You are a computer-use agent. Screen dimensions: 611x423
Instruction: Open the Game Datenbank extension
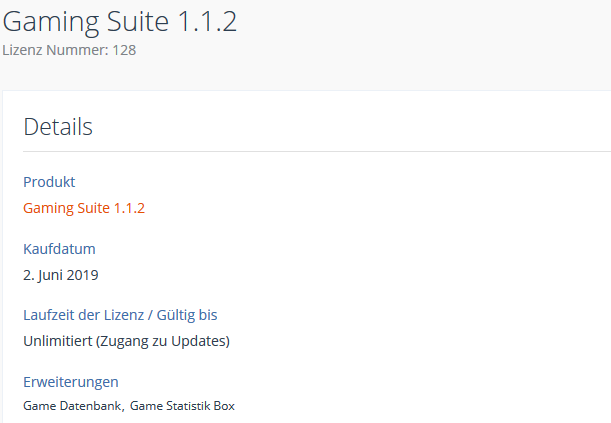(x=71, y=405)
